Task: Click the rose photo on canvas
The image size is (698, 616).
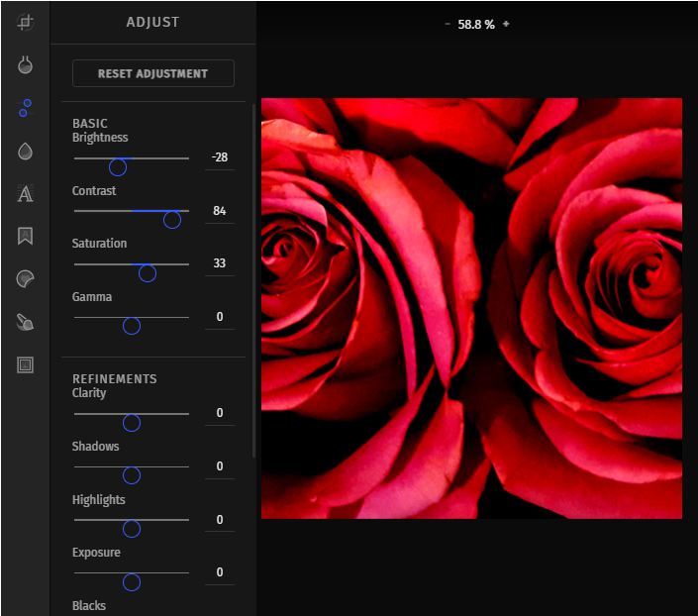Action: pos(471,308)
